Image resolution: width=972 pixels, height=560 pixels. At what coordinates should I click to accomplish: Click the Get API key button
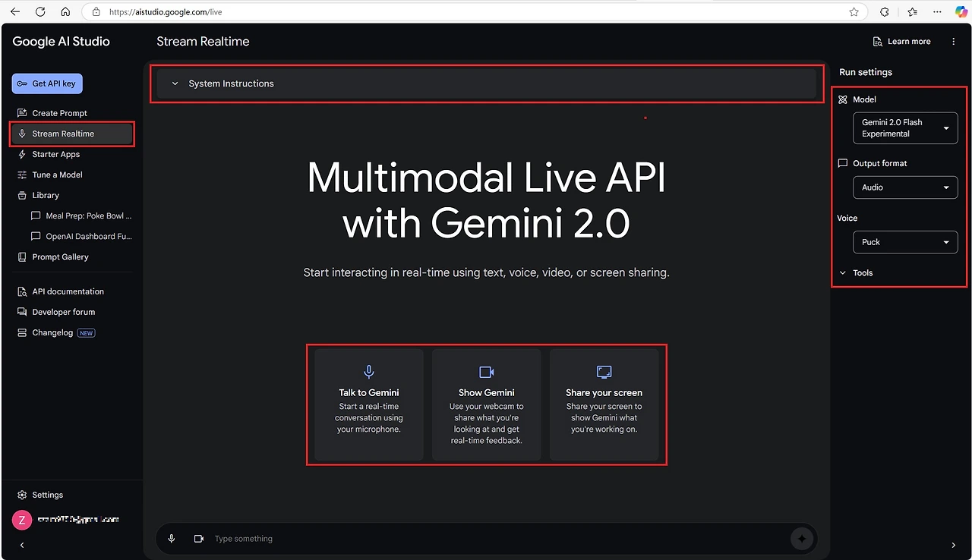coord(47,83)
